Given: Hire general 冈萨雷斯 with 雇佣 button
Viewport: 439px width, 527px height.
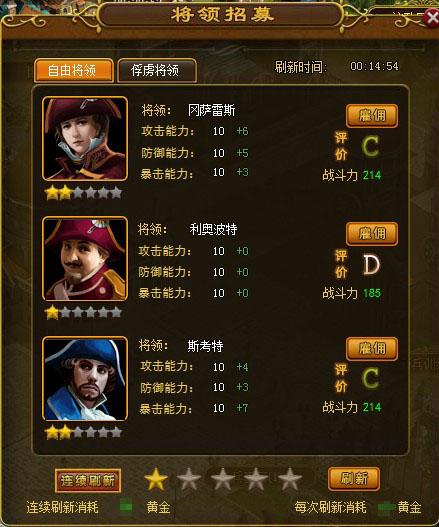Looking at the screenshot, I should pos(372,116).
